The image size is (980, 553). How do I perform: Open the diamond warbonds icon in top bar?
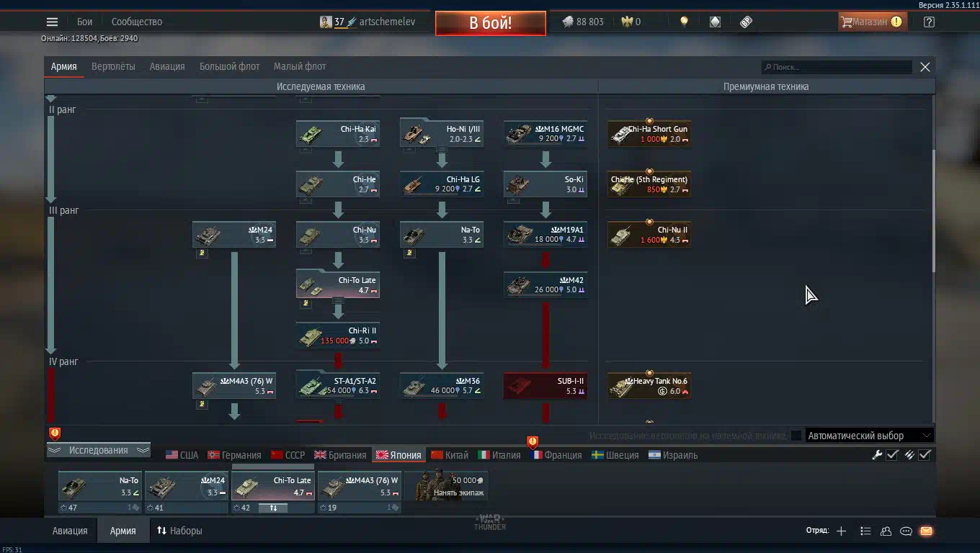click(x=715, y=22)
